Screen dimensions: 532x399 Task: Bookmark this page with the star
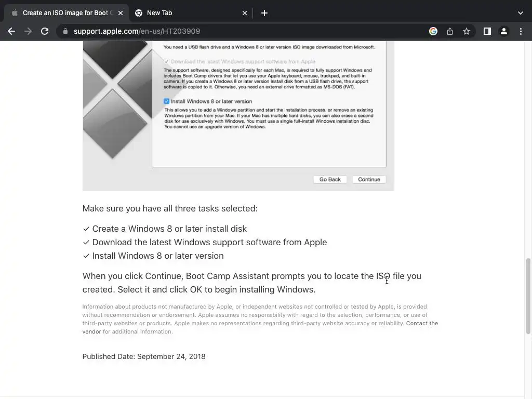(x=467, y=31)
